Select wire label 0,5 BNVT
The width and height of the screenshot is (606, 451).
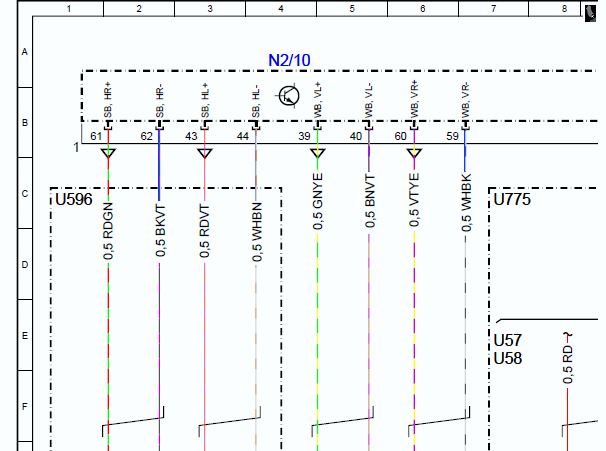(x=370, y=201)
